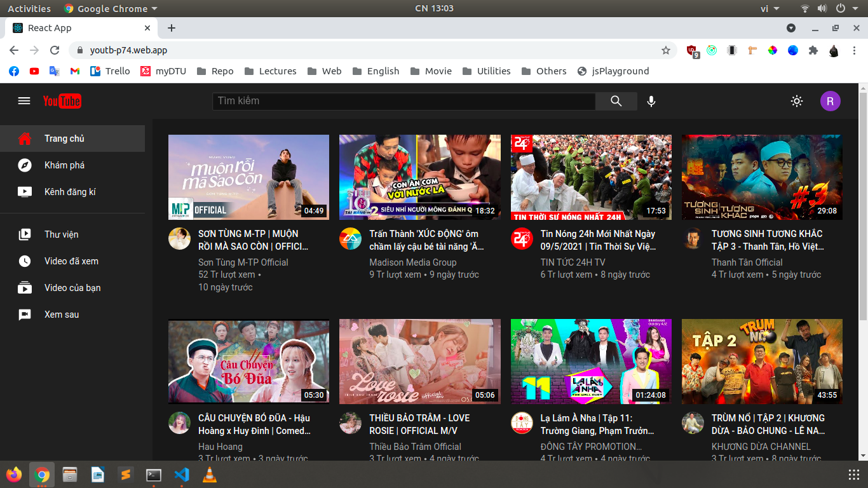This screenshot has height=488, width=868.
Task: Open jsPlayground bookmark
Action: (x=613, y=71)
